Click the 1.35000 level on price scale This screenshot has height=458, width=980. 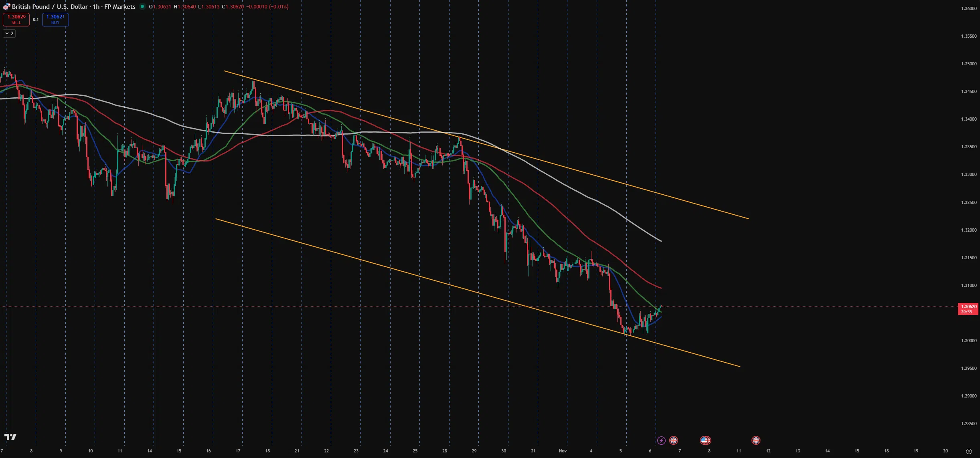(968, 64)
